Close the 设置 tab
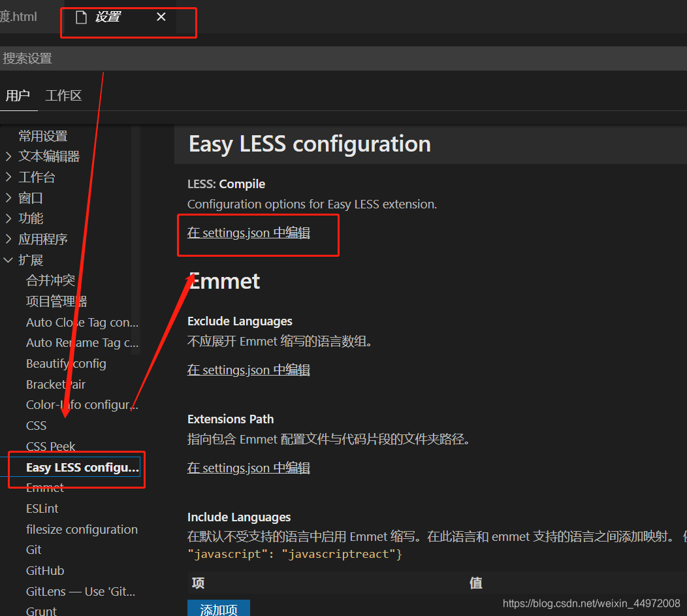 (161, 16)
